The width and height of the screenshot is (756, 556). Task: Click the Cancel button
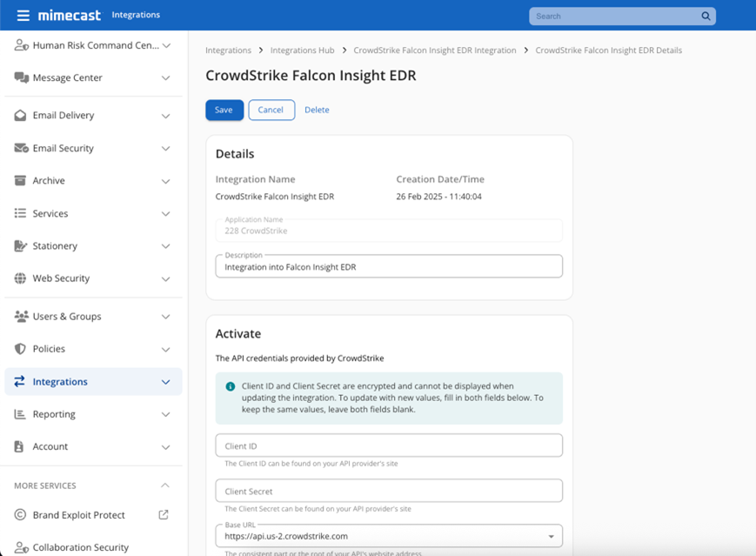271,110
